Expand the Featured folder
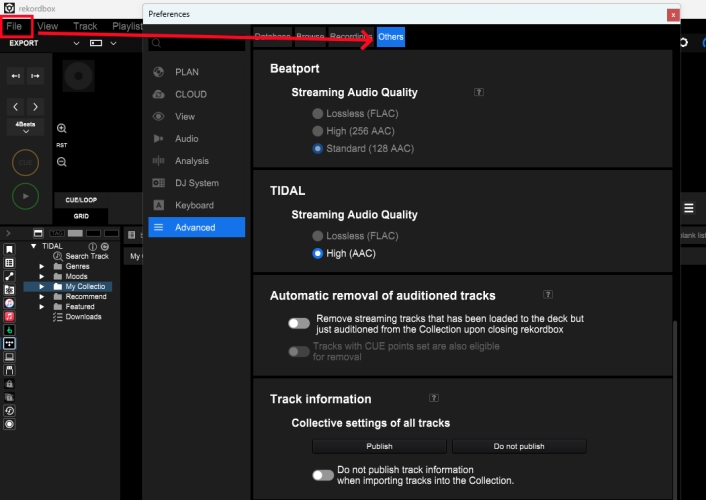The image size is (706, 500). (42, 307)
